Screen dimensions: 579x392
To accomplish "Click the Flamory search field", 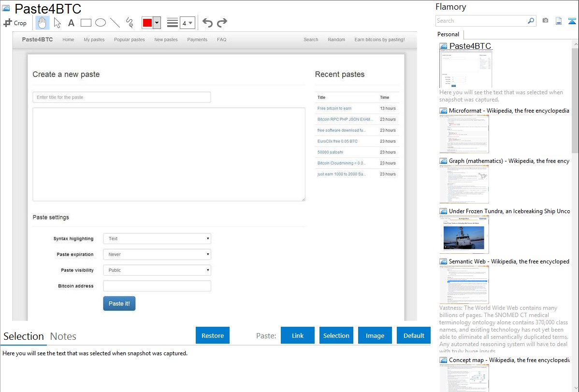I will click(x=481, y=21).
